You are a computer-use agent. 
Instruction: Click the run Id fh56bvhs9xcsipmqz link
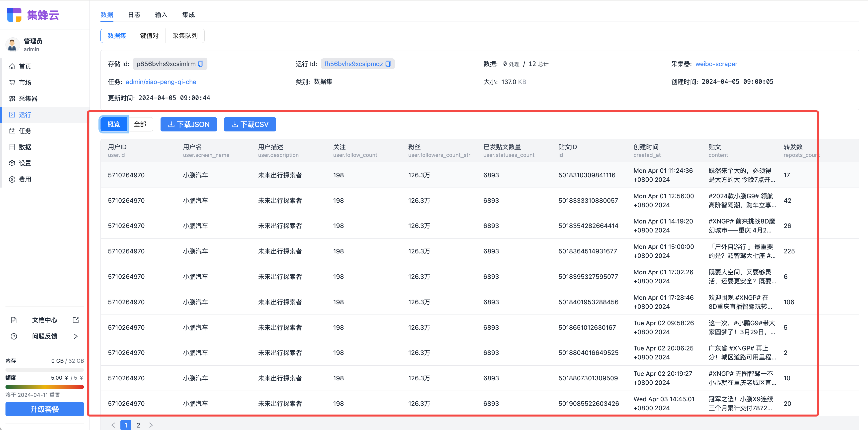tap(353, 64)
